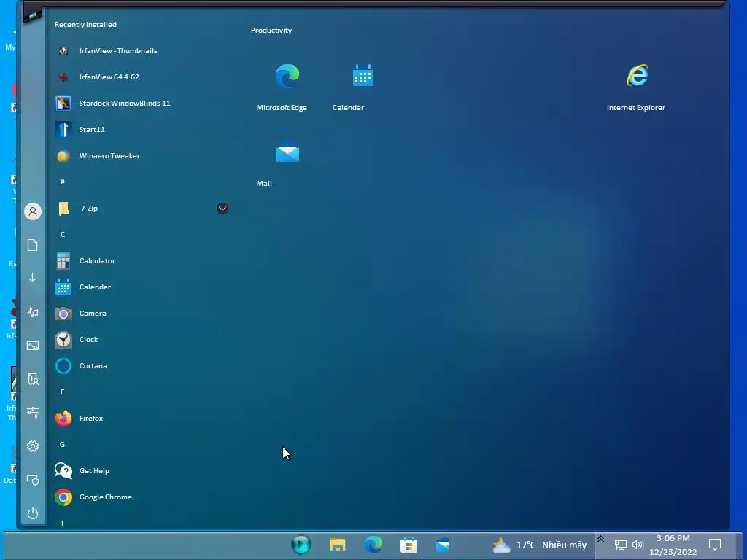
Task: Launch the Internet Explorer tile
Action: (x=636, y=85)
